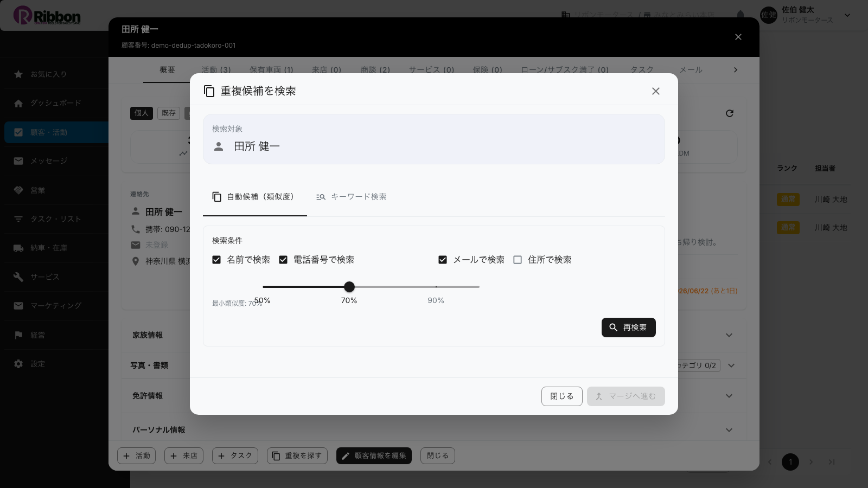Click the 個人 tag chip

(142, 113)
